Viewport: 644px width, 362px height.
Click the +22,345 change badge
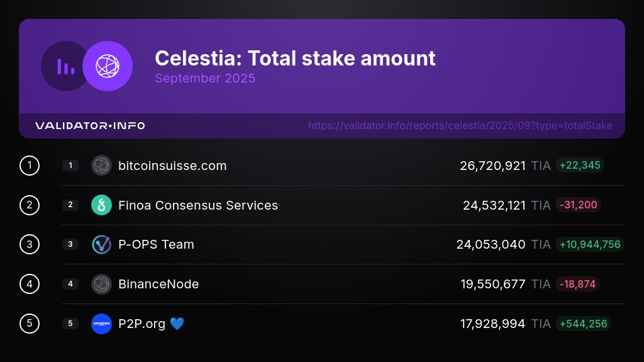tap(579, 166)
